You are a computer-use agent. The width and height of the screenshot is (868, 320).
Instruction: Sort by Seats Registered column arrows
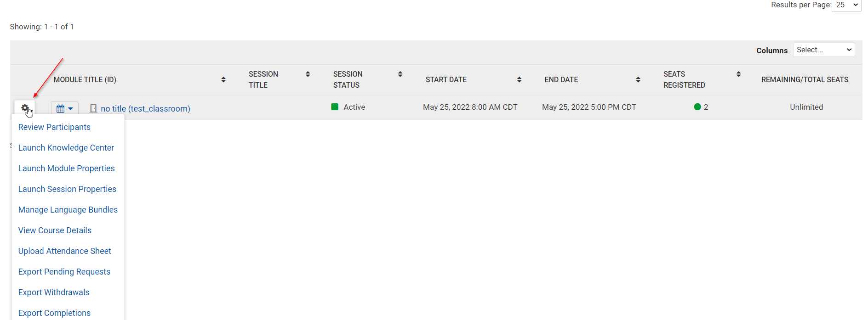pyautogui.click(x=738, y=74)
